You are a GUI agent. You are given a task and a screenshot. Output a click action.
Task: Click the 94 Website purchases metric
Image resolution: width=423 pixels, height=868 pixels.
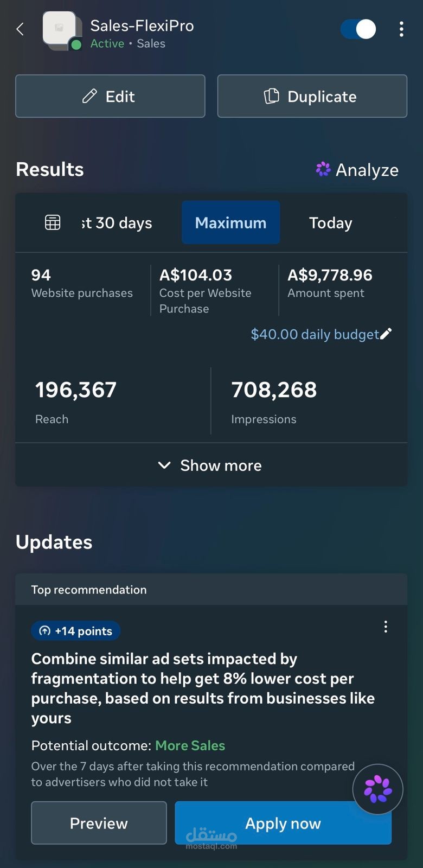(82, 283)
